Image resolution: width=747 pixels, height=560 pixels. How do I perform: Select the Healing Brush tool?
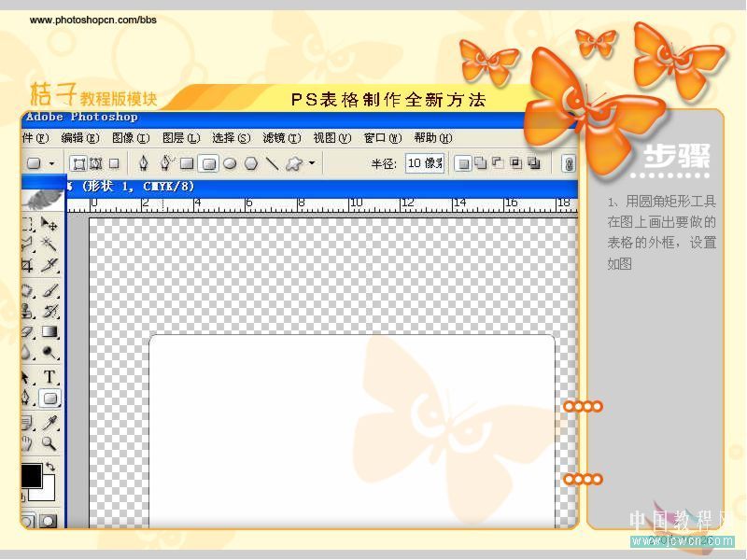click(28, 290)
